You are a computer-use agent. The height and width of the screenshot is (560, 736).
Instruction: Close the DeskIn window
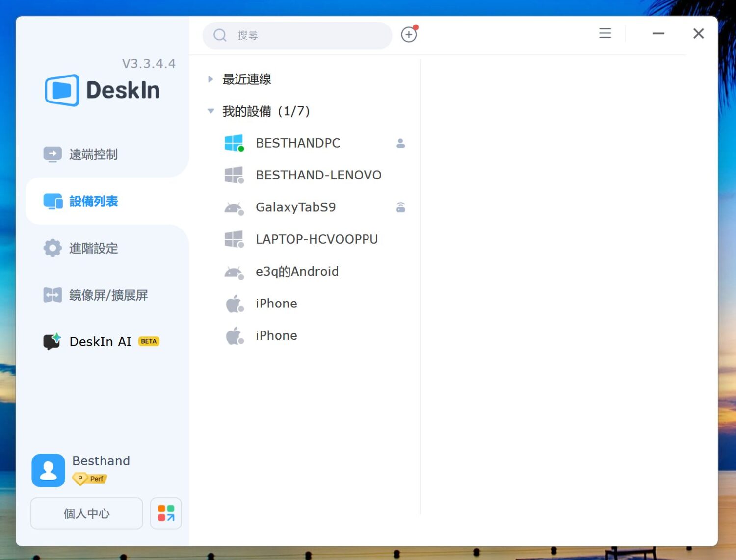[x=698, y=33]
